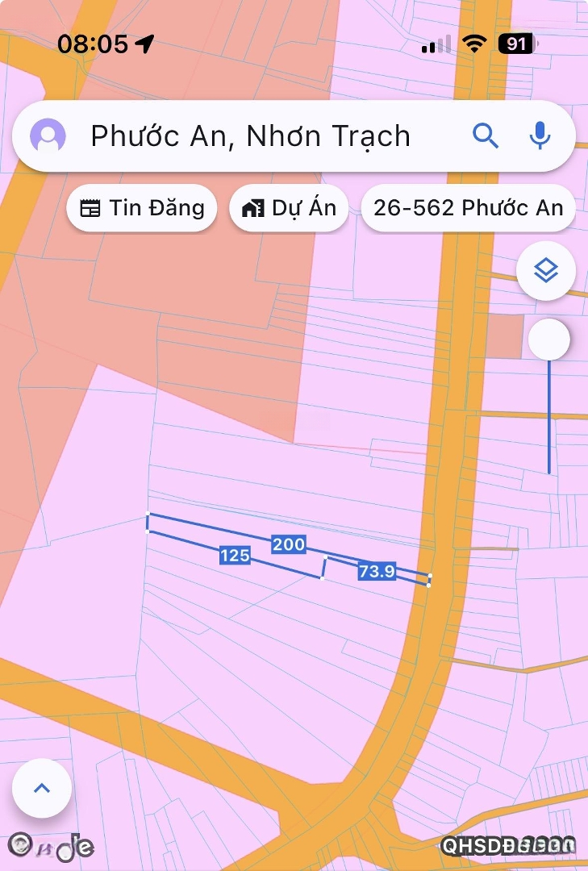The width and height of the screenshot is (588, 871).
Task: Tap the QHSDĐ watermark at bottom-right
Action: [510, 845]
